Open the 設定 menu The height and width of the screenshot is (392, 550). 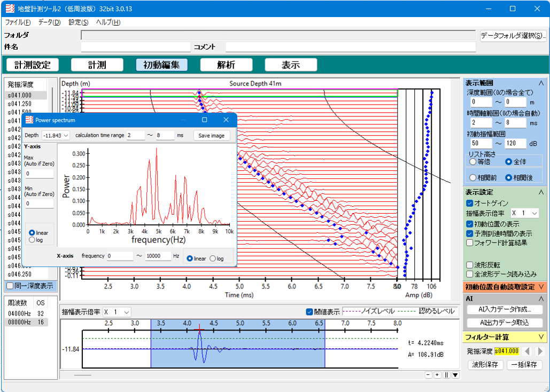pos(78,22)
